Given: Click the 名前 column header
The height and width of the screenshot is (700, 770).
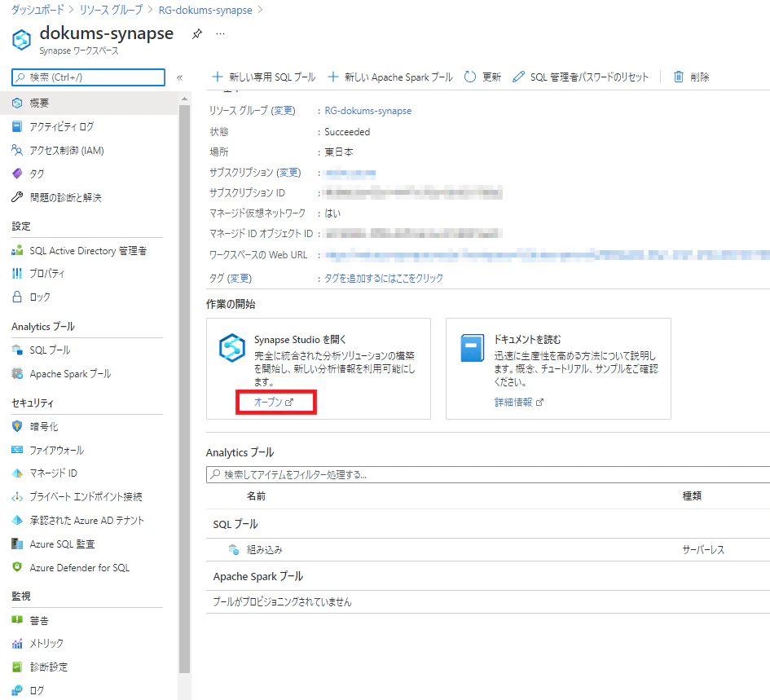Looking at the screenshot, I should pos(256,496).
